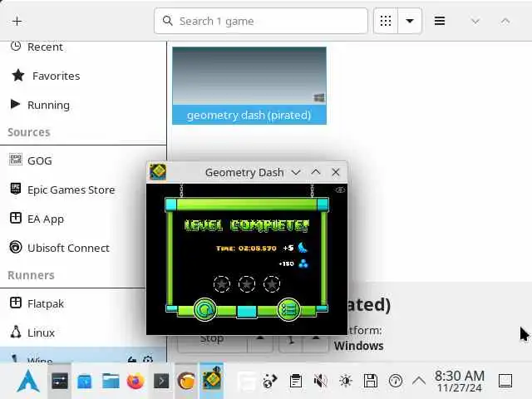Click the replay level button in game

[205, 309]
